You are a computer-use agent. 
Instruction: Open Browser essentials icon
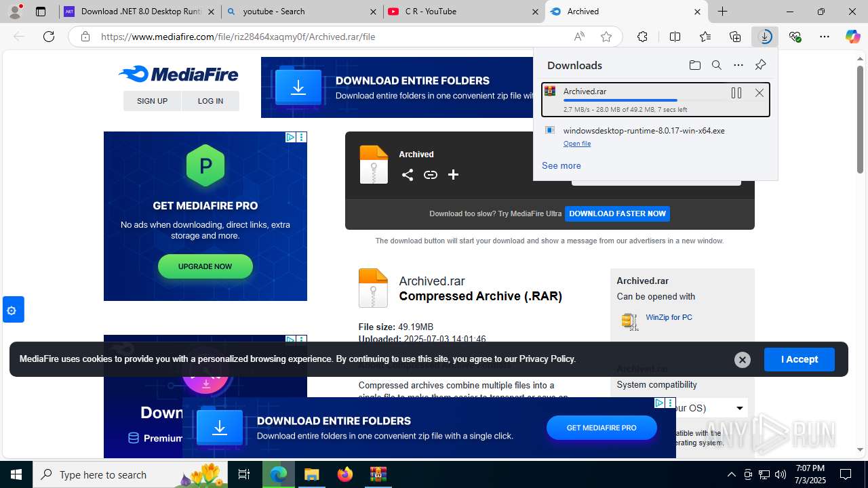click(795, 37)
